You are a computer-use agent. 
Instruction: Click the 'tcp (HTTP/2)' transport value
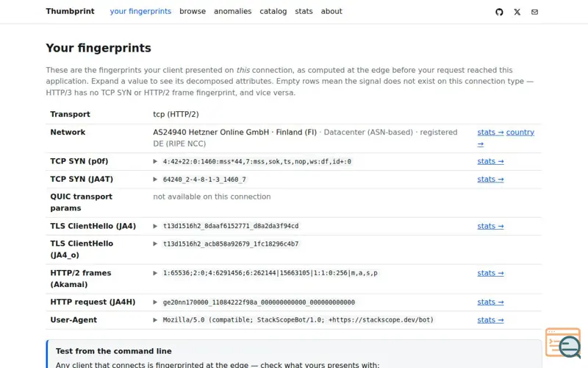coord(176,114)
